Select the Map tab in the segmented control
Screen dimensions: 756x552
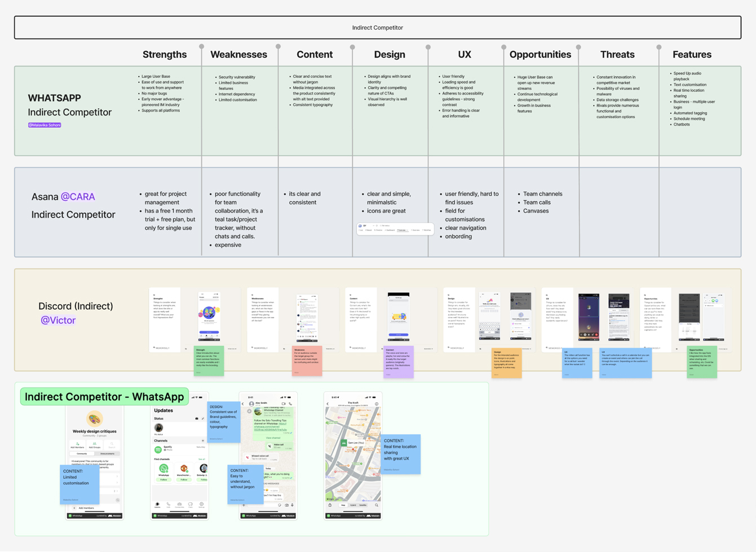coord(344,505)
